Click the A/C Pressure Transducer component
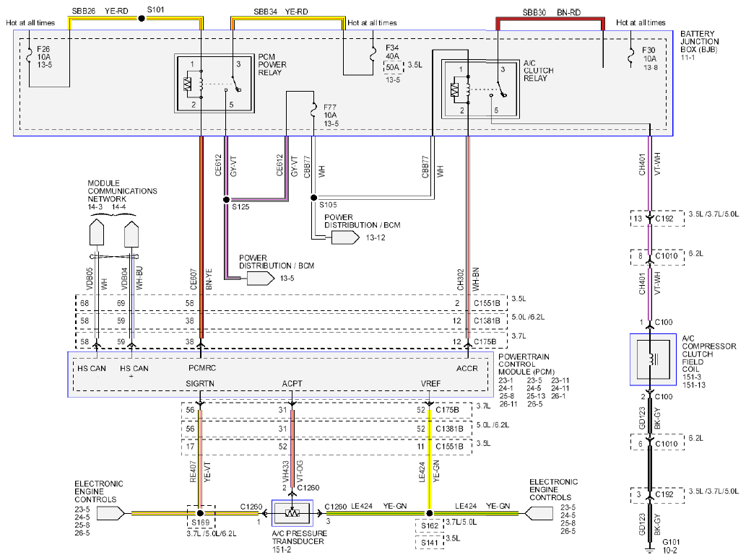 pos(292,513)
